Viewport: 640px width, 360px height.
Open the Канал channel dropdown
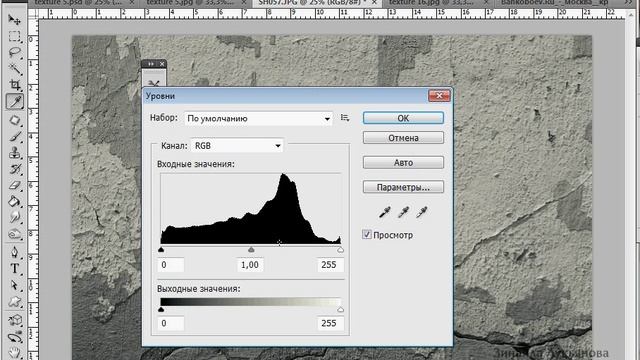(x=237, y=146)
